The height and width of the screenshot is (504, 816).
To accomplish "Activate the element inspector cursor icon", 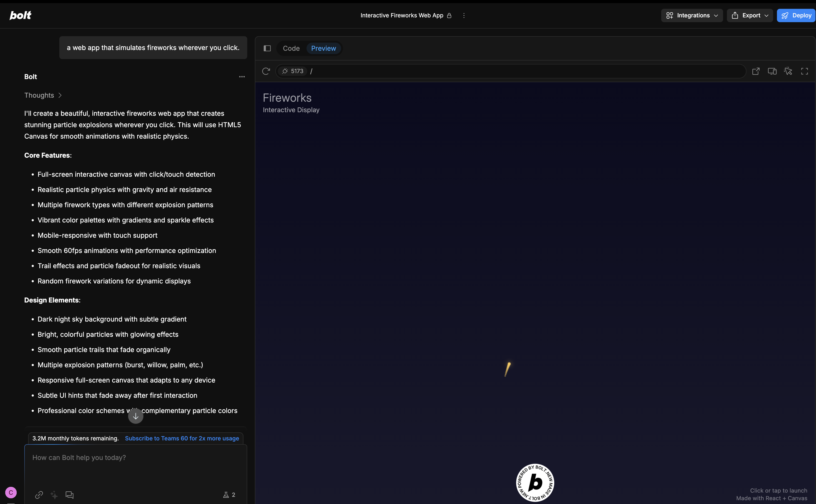I will 788,71.
